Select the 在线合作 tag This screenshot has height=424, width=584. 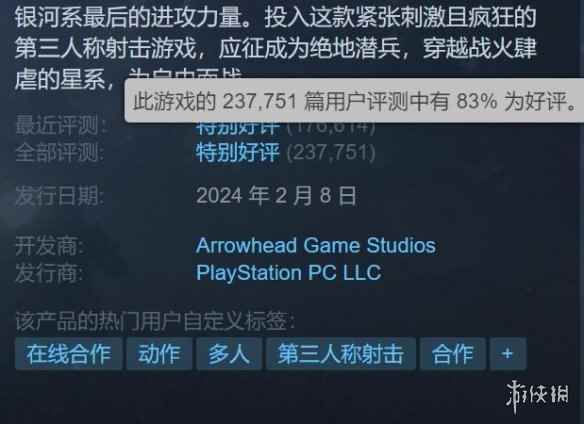(x=69, y=354)
